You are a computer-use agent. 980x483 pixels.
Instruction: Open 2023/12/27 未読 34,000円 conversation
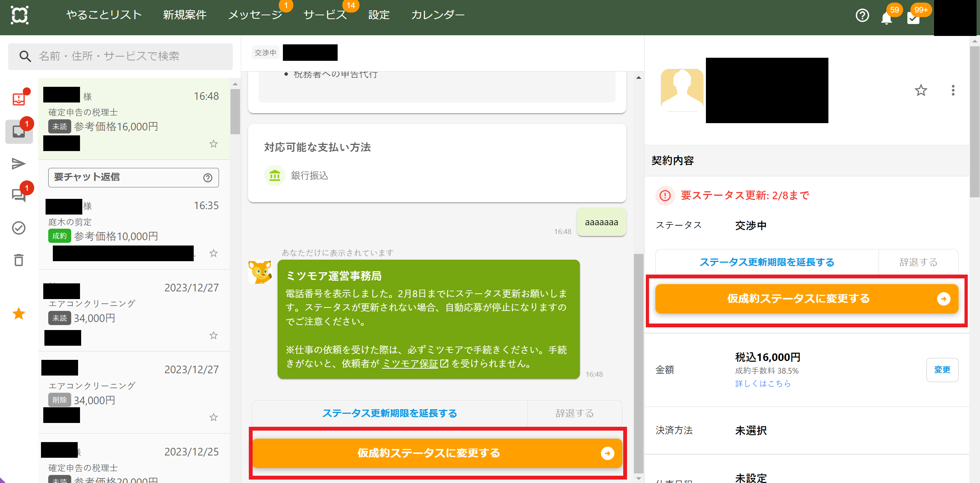tap(134, 311)
